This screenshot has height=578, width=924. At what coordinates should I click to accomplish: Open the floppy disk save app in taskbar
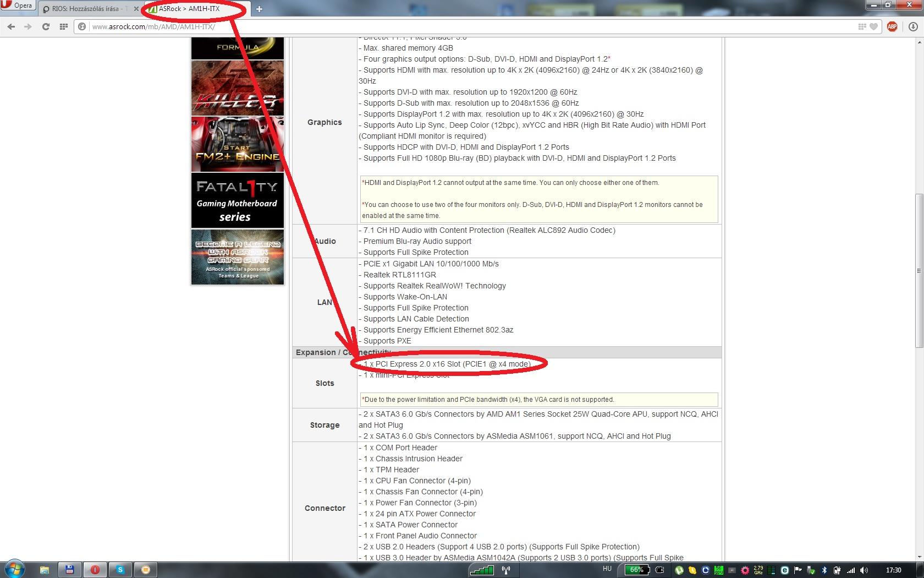point(70,570)
